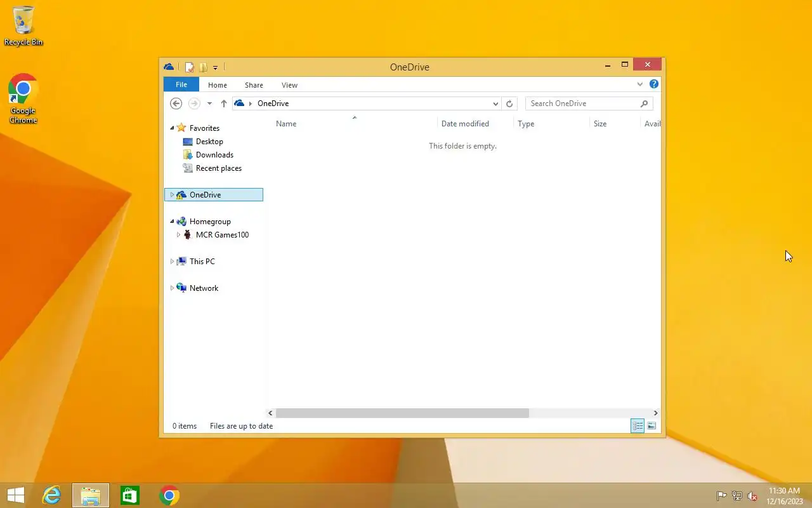812x508 pixels.
Task: Click the Properties quick access icon
Action: coord(189,67)
